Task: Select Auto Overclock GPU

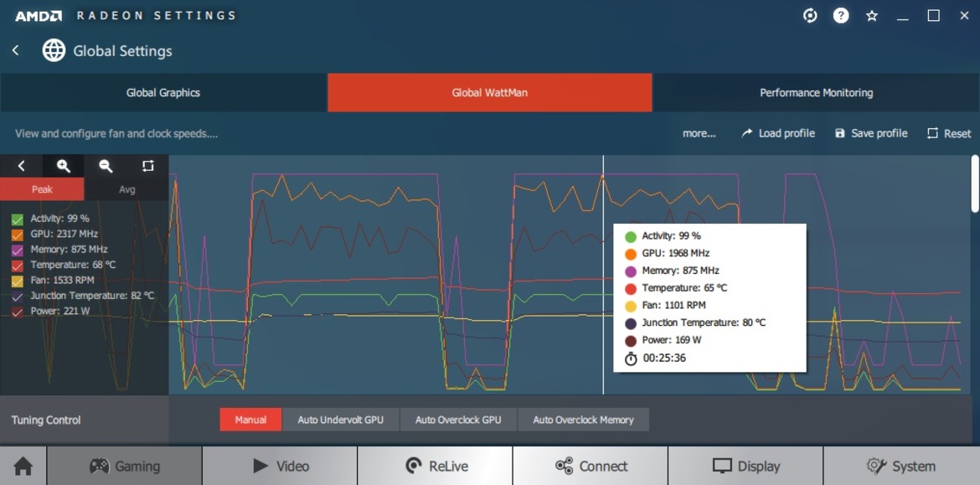Action: tap(458, 420)
